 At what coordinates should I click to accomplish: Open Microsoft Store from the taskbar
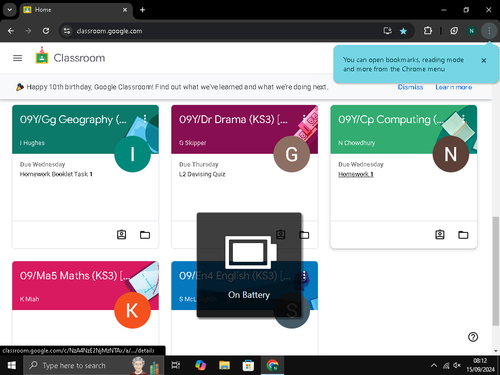pyautogui.click(x=248, y=365)
